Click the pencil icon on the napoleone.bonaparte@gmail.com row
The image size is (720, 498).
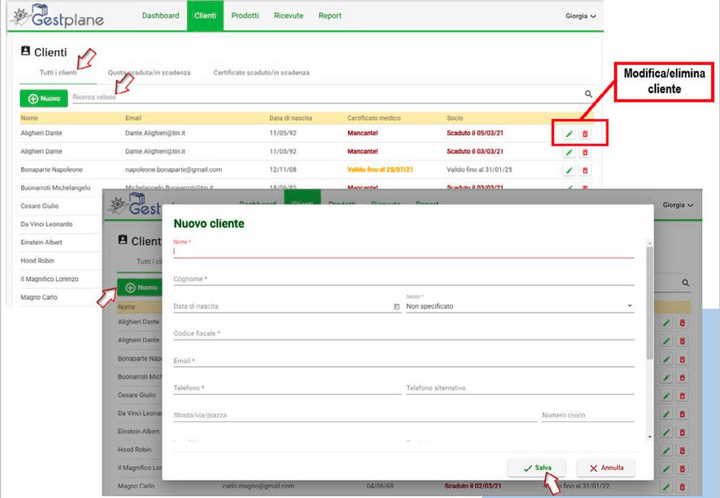pyautogui.click(x=569, y=170)
